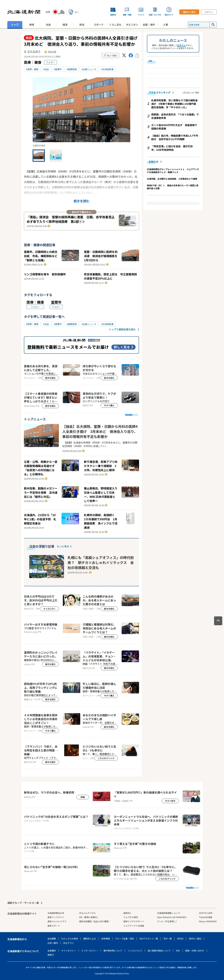Follow 医療｜健康 tag in follow section

35,307
